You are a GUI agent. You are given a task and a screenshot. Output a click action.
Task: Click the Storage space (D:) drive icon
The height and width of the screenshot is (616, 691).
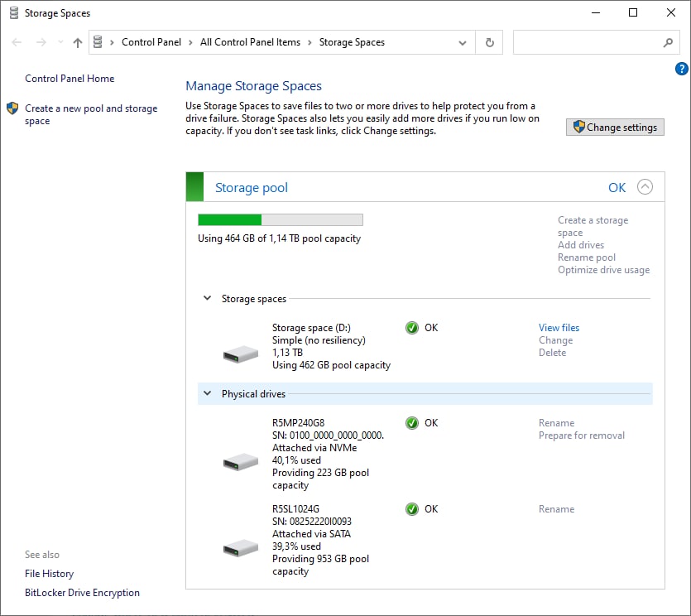(241, 354)
